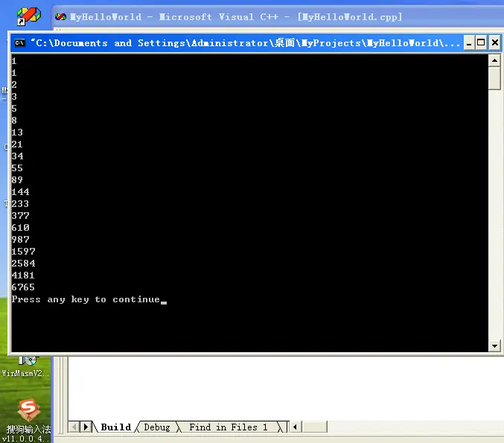The width and height of the screenshot is (504, 443).
Task: Open the colorful desktop shortcut at top-left
Action: [x=28, y=16]
